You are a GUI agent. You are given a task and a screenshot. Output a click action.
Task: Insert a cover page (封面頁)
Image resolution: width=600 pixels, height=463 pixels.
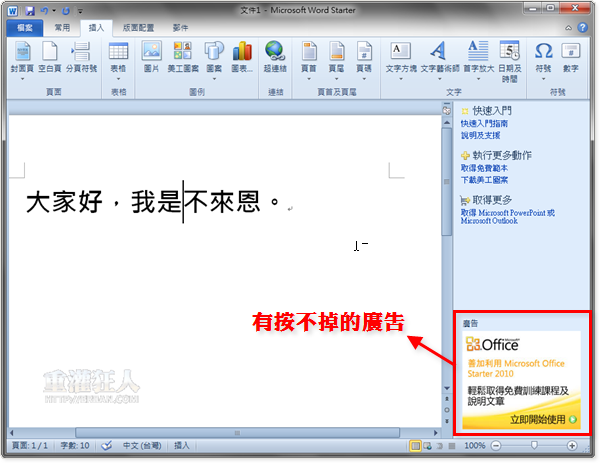[x=22, y=56]
